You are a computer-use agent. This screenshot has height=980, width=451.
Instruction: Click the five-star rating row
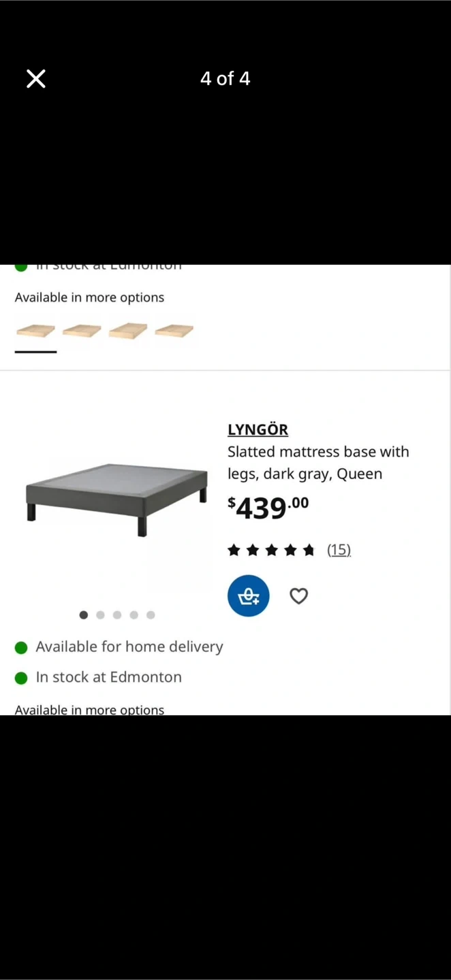pyautogui.click(x=271, y=550)
